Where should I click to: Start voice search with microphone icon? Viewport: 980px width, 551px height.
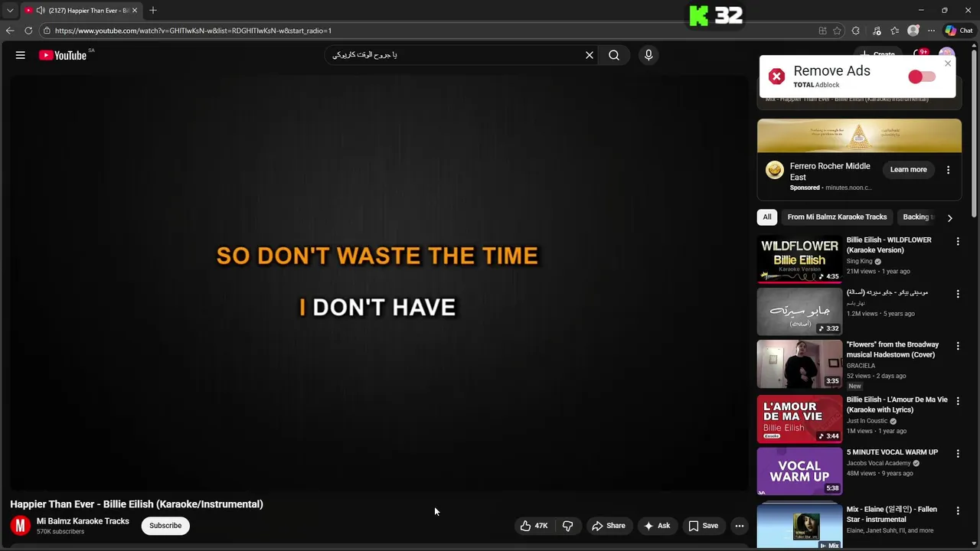point(648,55)
